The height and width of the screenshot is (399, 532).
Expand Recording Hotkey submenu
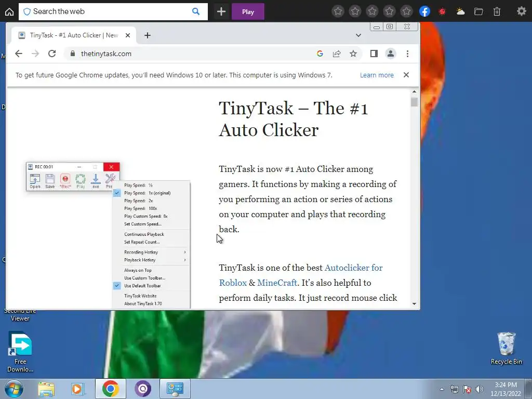151,252
